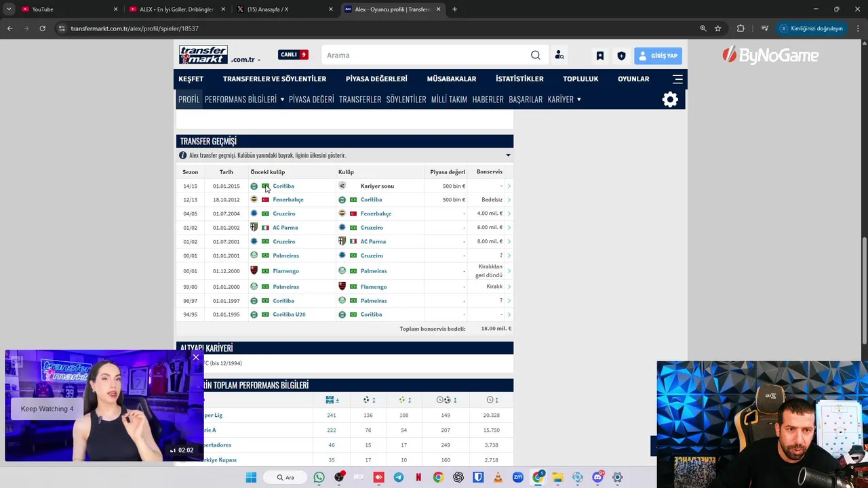Open the İSTATİSTİKLER menu
This screenshot has height=488, width=868.
click(x=519, y=79)
